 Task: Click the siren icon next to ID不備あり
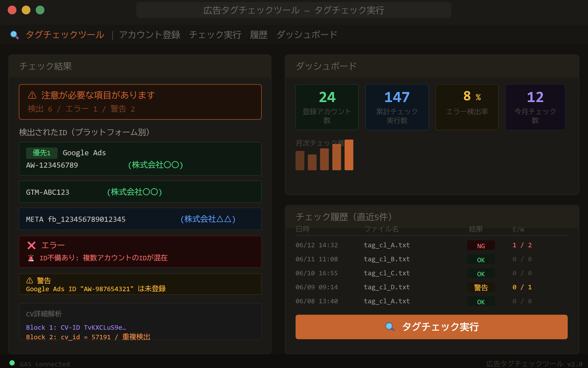click(x=31, y=258)
